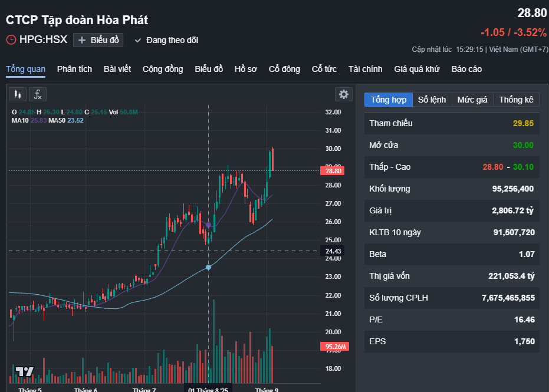Open the Tài chính tab
The width and height of the screenshot is (549, 392).
coord(365,69)
